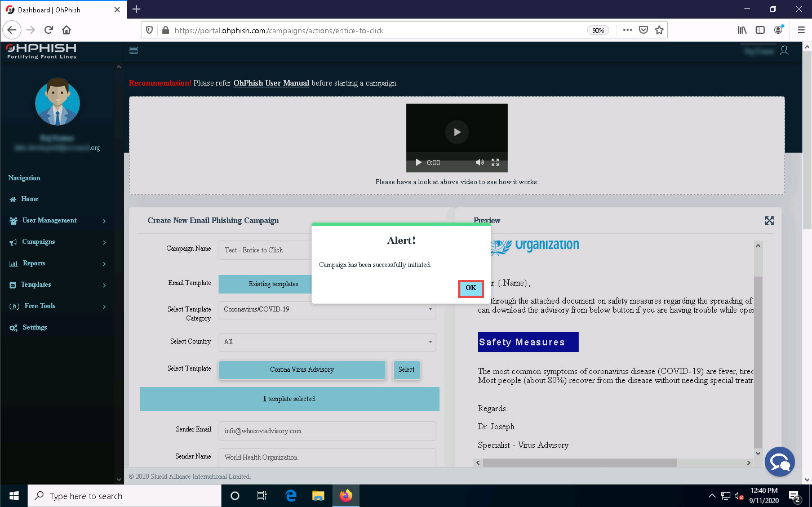Click OK in the Alert dialog
The width and height of the screenshot is (812, 507).
pyautogui.click(x=471, y=288)
